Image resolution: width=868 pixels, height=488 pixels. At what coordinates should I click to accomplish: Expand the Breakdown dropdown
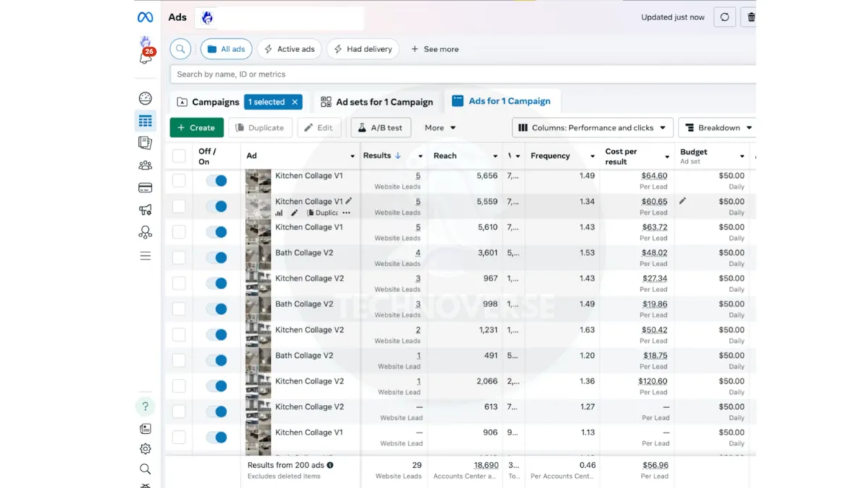point(717,128)
